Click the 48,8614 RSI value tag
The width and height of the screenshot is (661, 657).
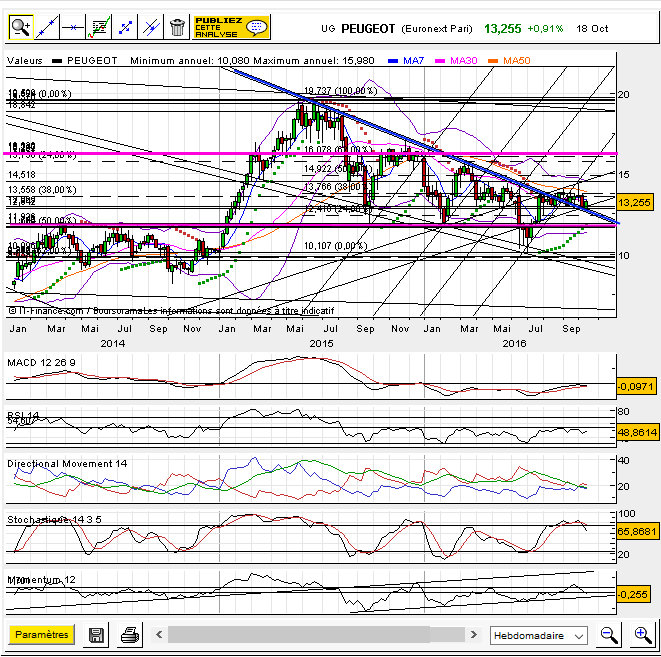[637, 432]
